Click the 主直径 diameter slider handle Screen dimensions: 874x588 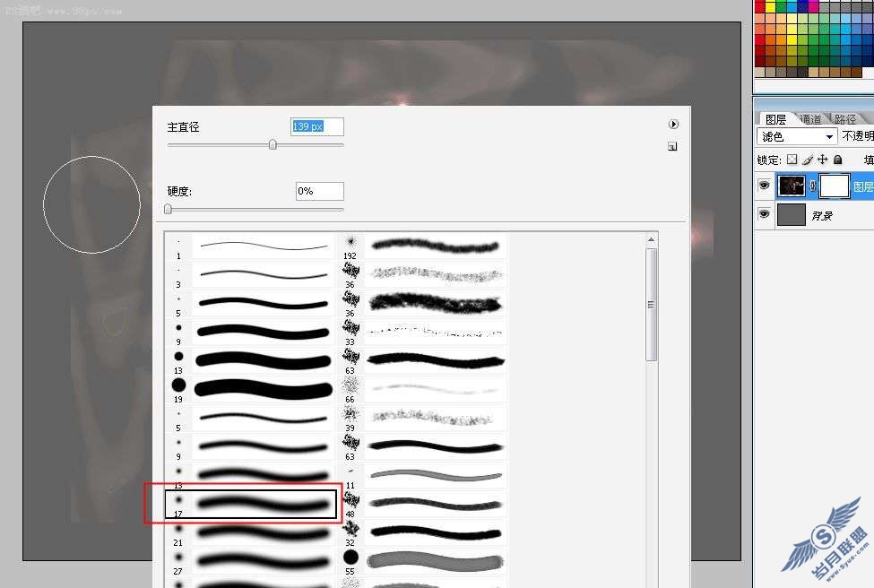[273, 145]
